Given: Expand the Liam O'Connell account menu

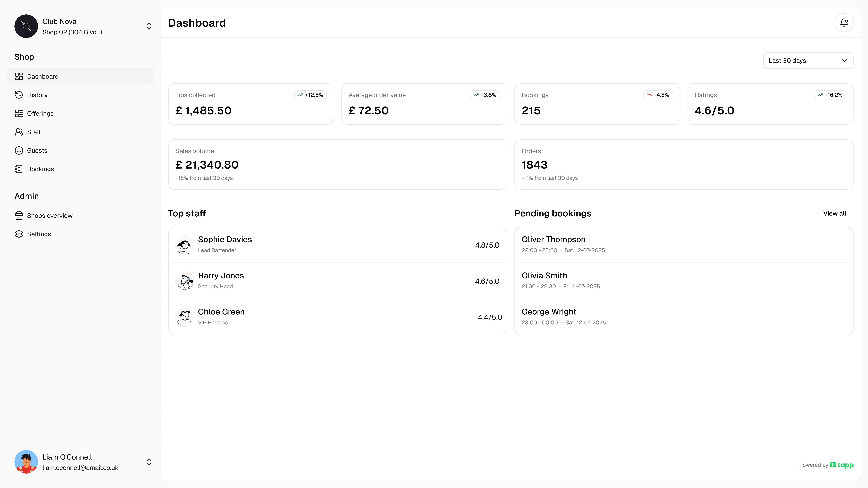Looking at the screenshot, I should (149, 462).
